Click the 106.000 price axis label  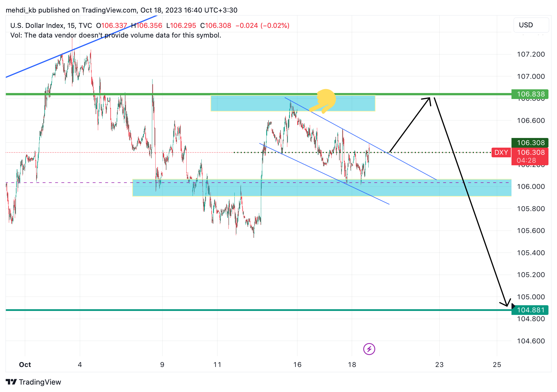(x=531, y=187)
